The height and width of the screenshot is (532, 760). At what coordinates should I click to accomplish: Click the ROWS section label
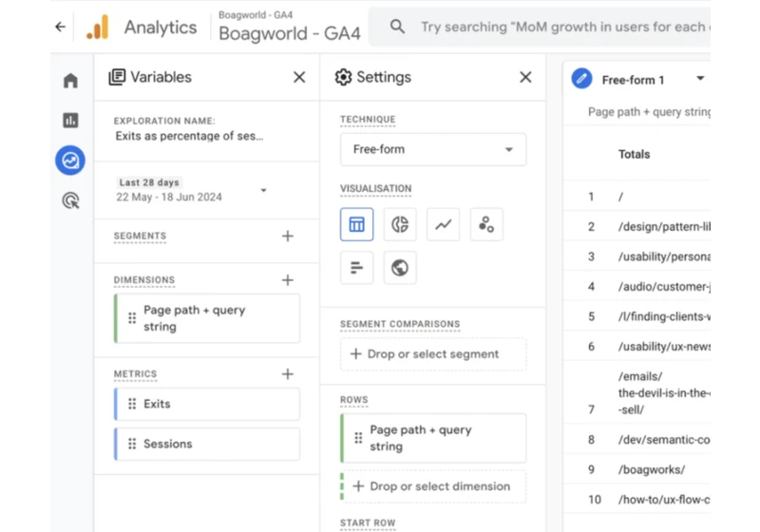coord(353,400)
